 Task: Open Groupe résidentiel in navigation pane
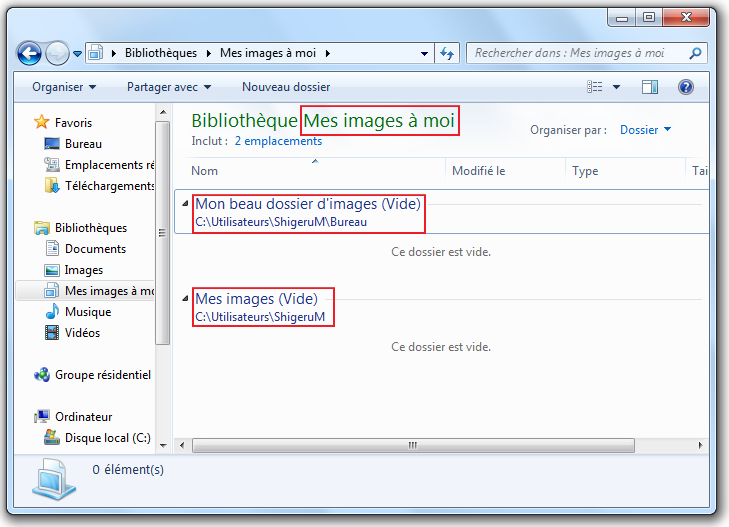click(x=102, y=375)
